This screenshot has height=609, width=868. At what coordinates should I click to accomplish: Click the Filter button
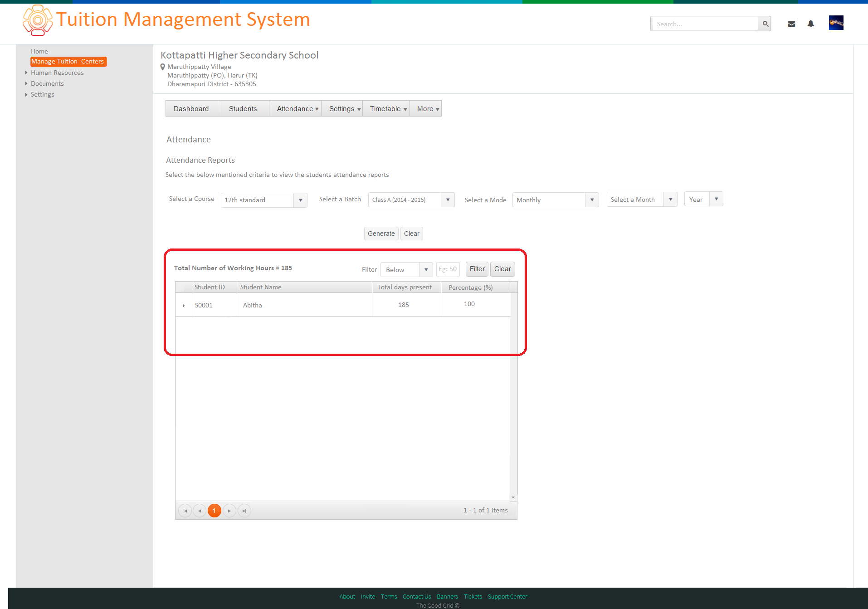pyautogui.click(x=477, y=269)
